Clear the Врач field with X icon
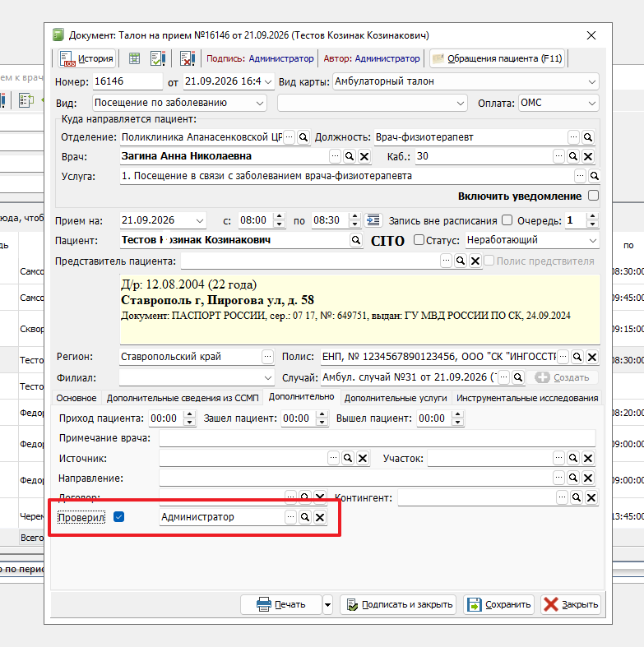The width and height of the screenshot is (644, 647). [x=364, y=156]
